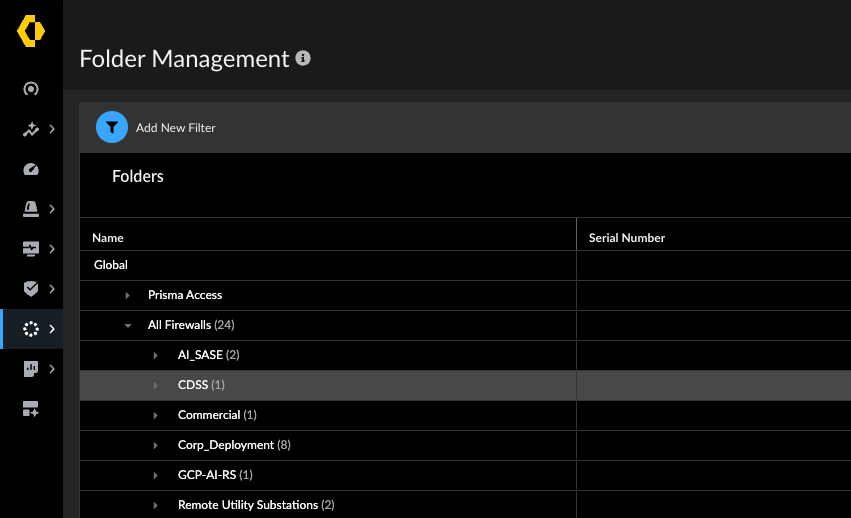Expand the AI_SASE folder arrow
851x518 pixels.
155,355
